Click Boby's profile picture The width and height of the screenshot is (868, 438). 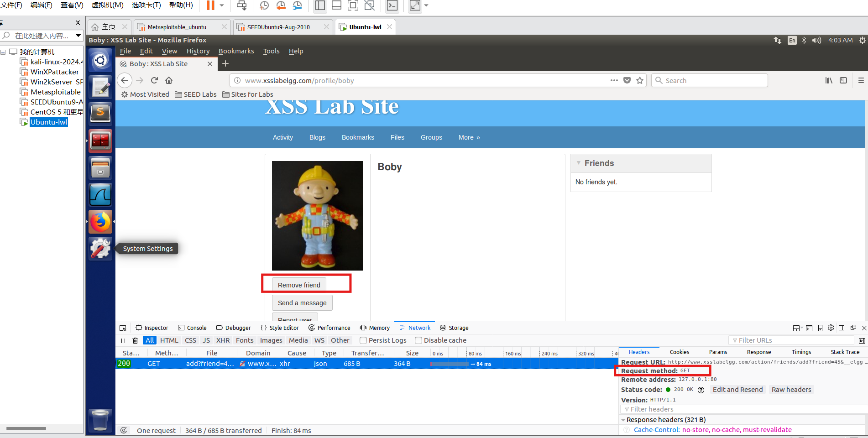click(318, 216)
